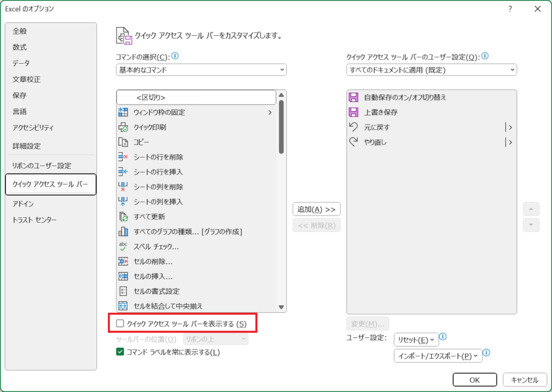Click the セルの削除 icon
This screenshot has height=392, width=552.
point(123,262)
